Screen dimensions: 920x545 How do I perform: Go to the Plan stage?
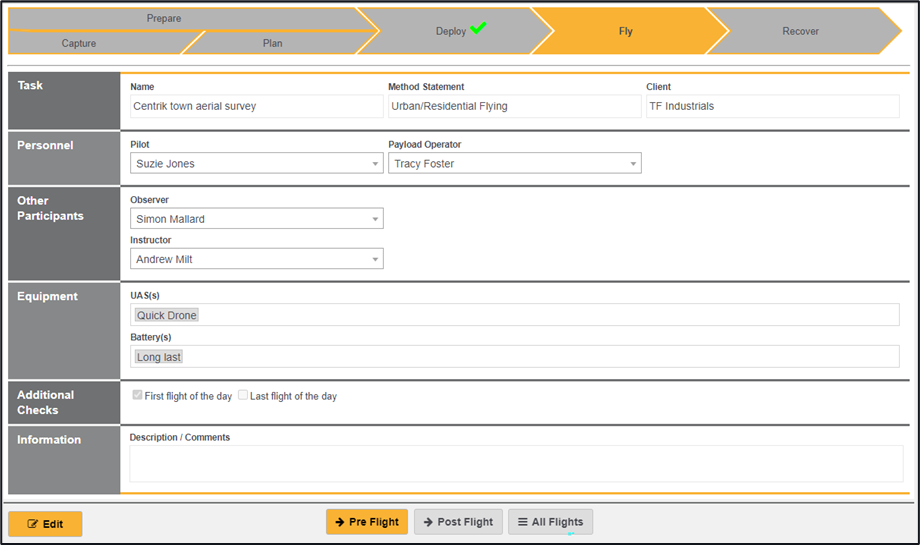pos(272,43)
